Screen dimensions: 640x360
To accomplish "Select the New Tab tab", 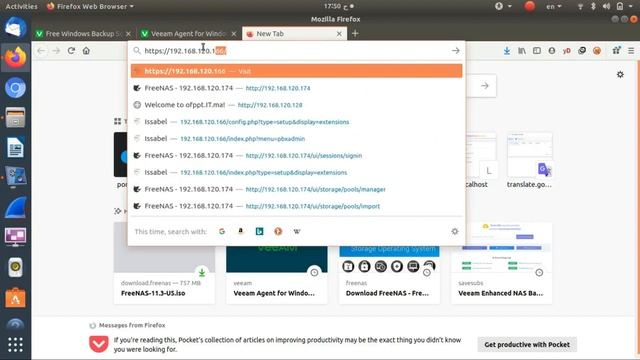I will pos(294,33).
